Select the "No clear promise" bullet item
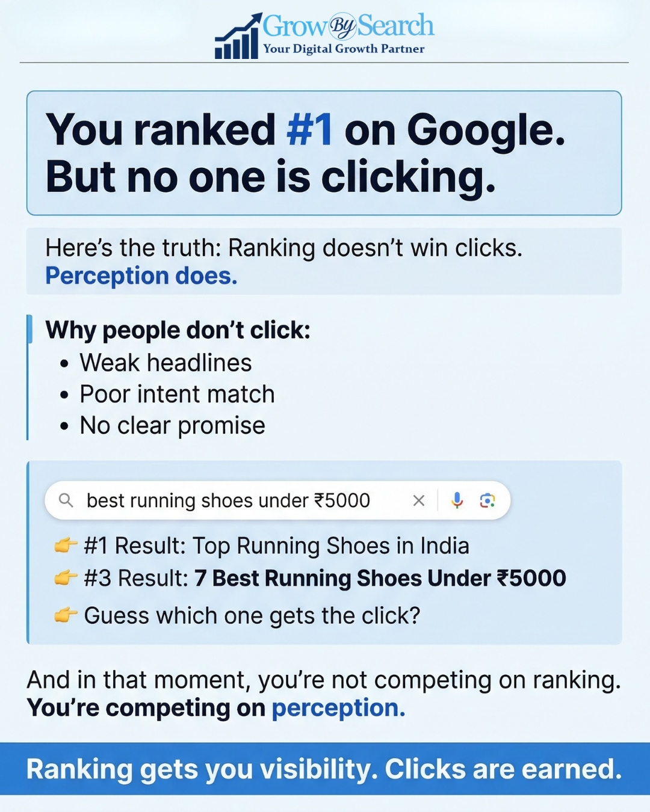 tap(172, 426)
